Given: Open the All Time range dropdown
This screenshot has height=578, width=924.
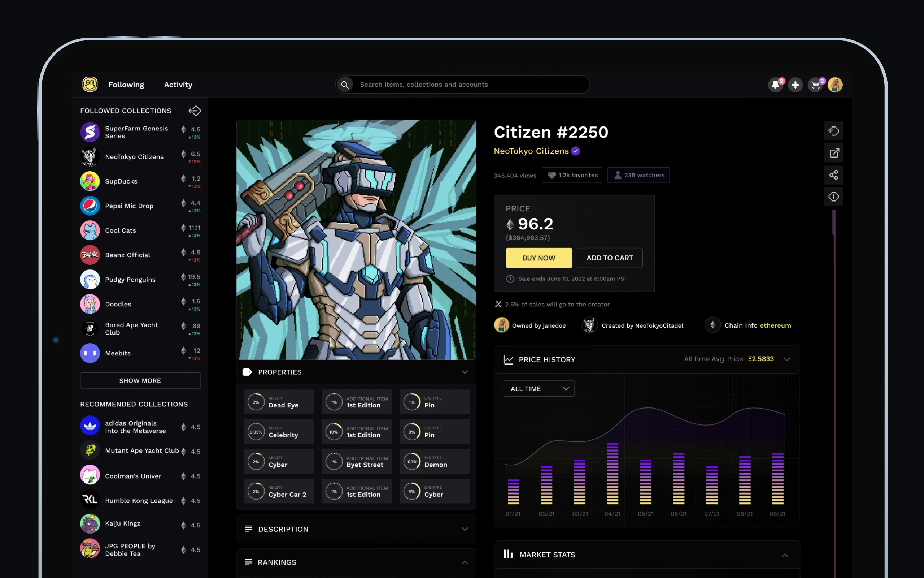Looking at the screenshot, I should tap(539, 389).
